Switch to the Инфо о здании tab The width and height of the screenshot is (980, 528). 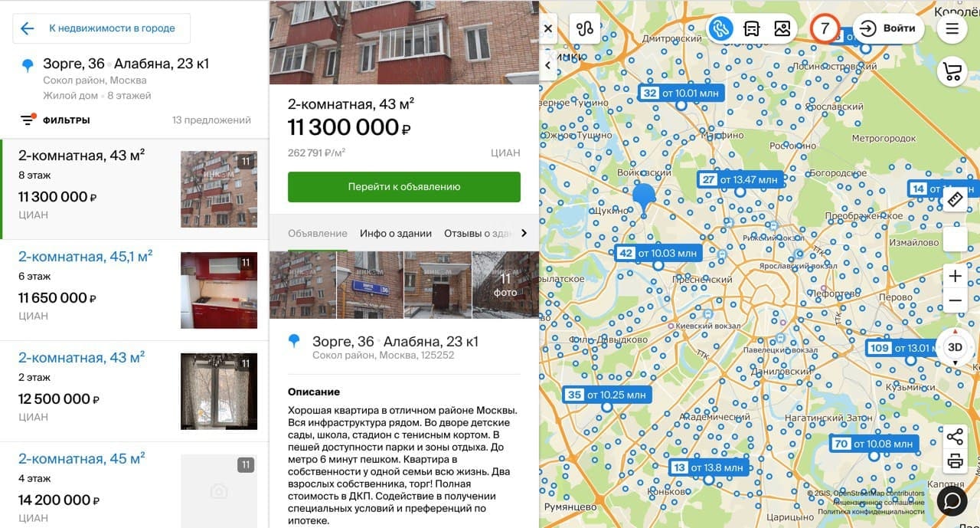click(x=396, y=233)
